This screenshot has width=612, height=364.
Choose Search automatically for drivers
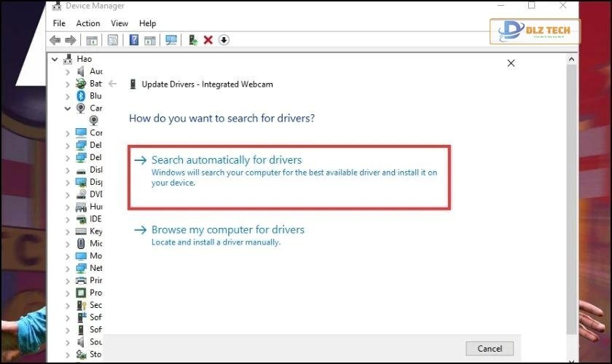pos(227,160)
